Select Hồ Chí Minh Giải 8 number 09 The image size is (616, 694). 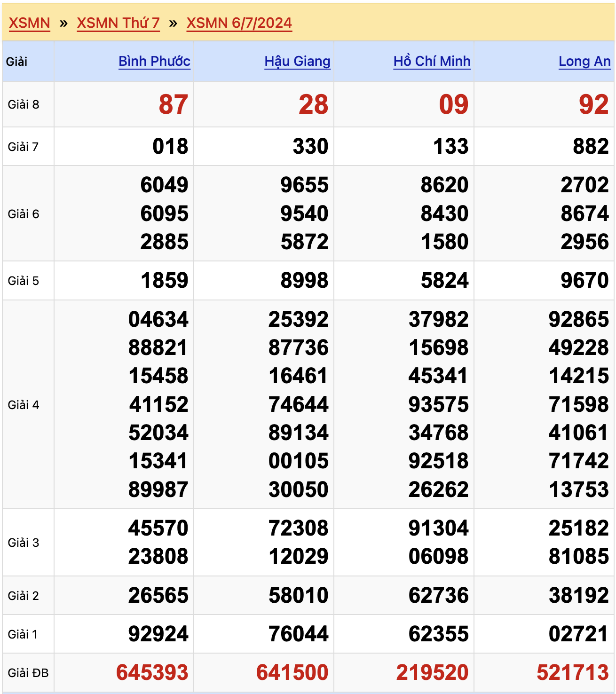point(454,104)
